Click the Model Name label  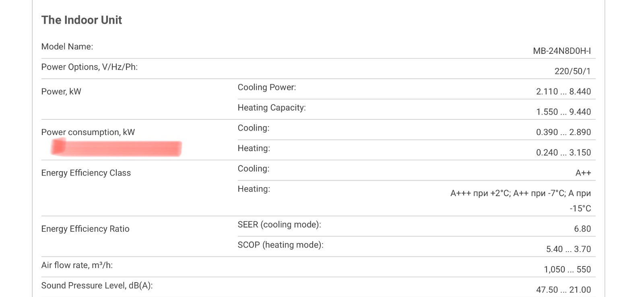click(67, 47)
